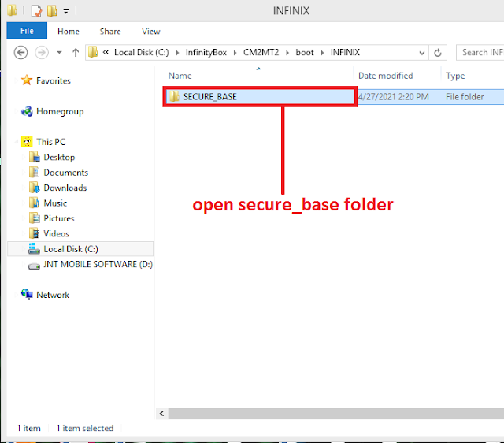Click the JNT MOBILE SOFTWARE (D:) drive icon
The height and width of the screenshot is (443, 504).
(34, 266)
